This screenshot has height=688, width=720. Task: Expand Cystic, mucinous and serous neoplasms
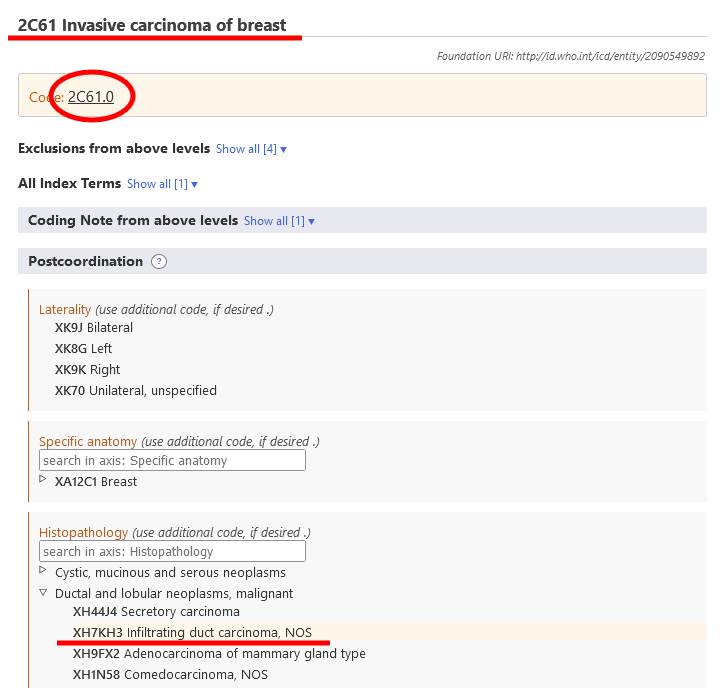point(43,571)
